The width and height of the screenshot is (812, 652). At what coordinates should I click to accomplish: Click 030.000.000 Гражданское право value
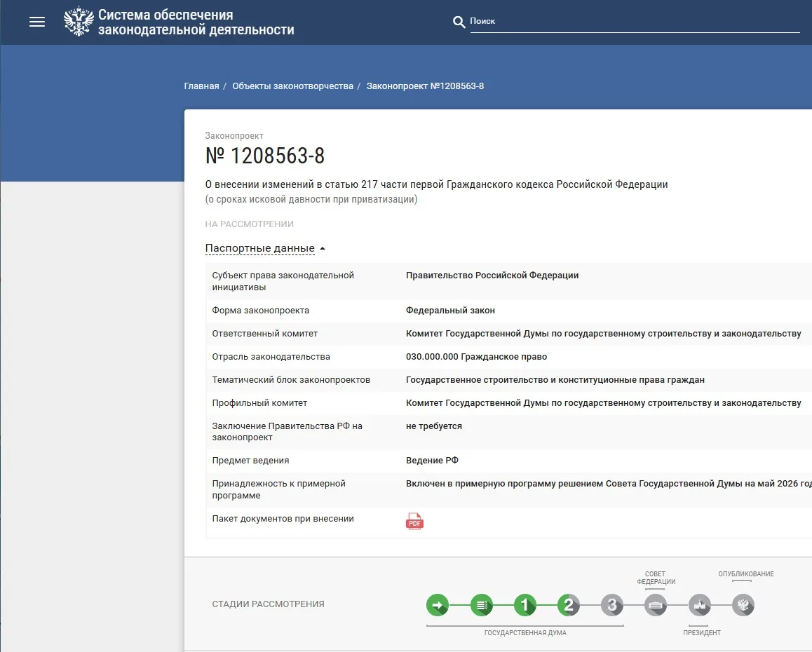(476, 357)
